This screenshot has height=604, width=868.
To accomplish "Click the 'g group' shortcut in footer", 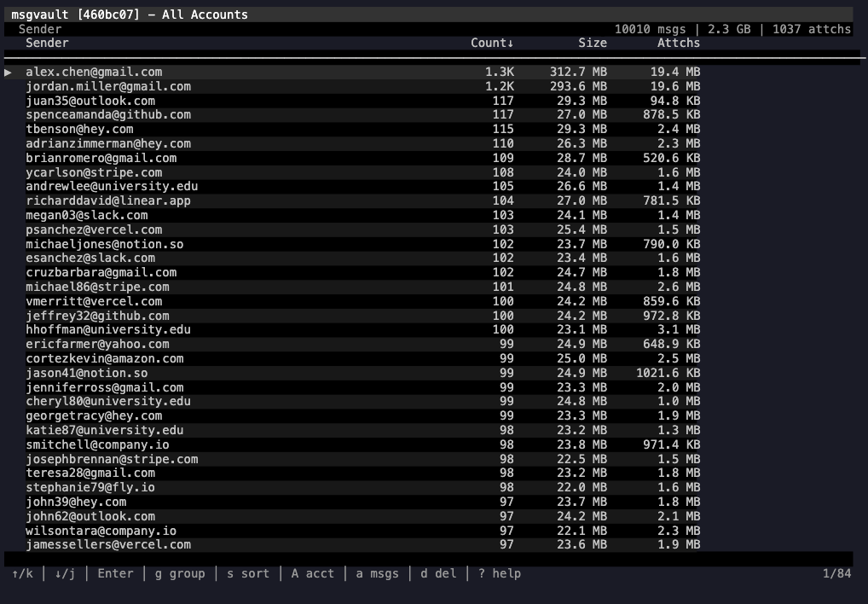I will tap(180, 573).
